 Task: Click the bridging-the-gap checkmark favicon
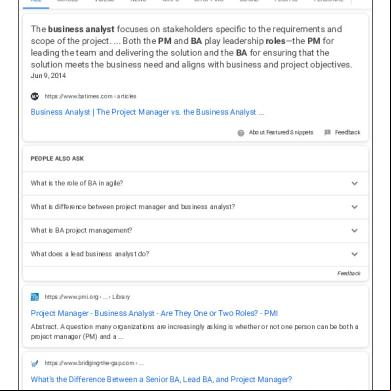[x=35, y=363]
